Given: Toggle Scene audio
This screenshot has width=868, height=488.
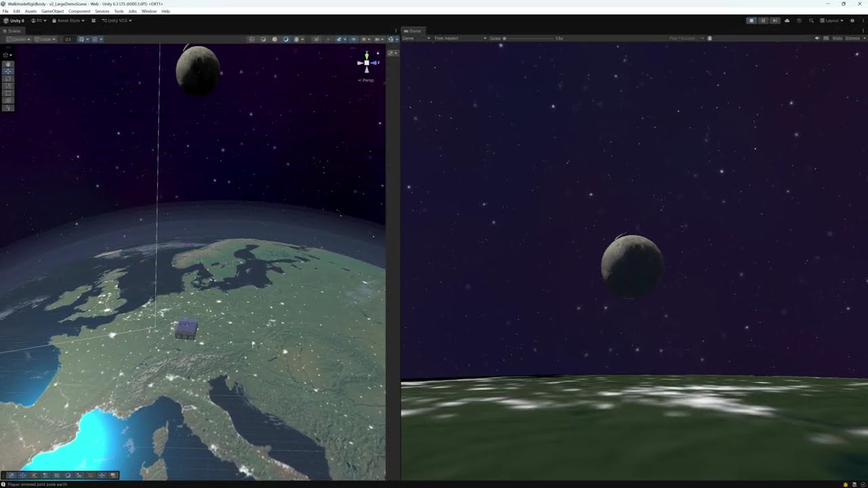Looking at the screenshot, I should coord(328,39).
